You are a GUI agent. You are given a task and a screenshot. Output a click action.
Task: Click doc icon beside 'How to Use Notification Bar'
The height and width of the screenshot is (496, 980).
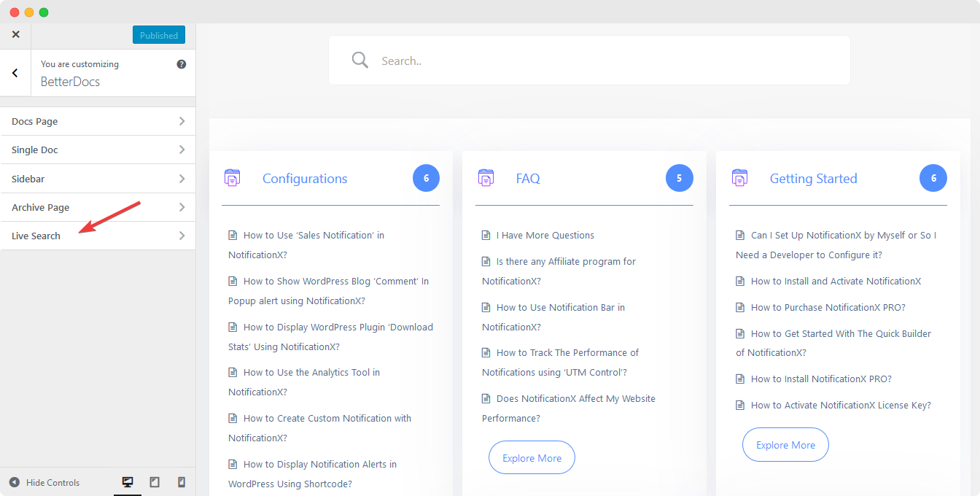[486, 307]
